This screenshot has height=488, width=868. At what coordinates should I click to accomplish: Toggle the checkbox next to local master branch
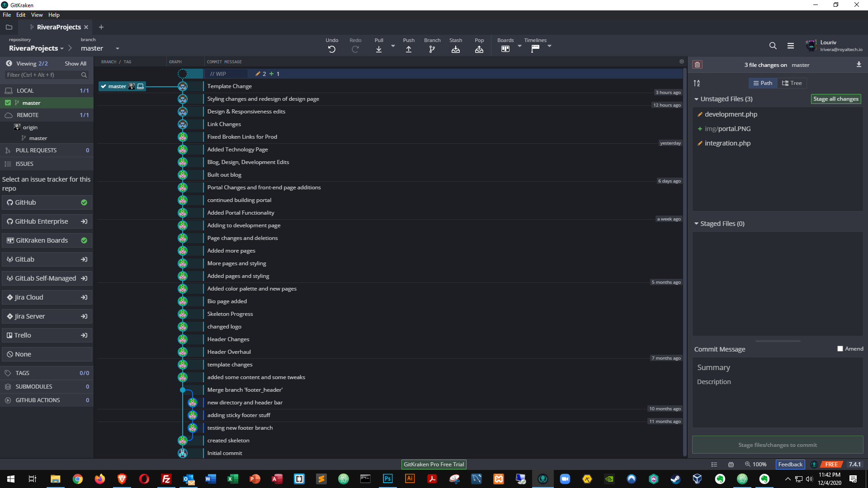tap(8, 103)
